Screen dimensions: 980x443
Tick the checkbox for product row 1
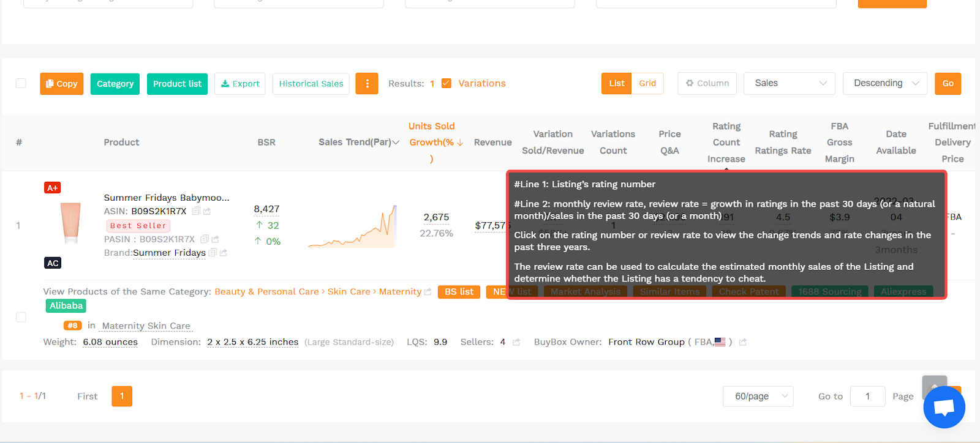click(x=21, y=317)
